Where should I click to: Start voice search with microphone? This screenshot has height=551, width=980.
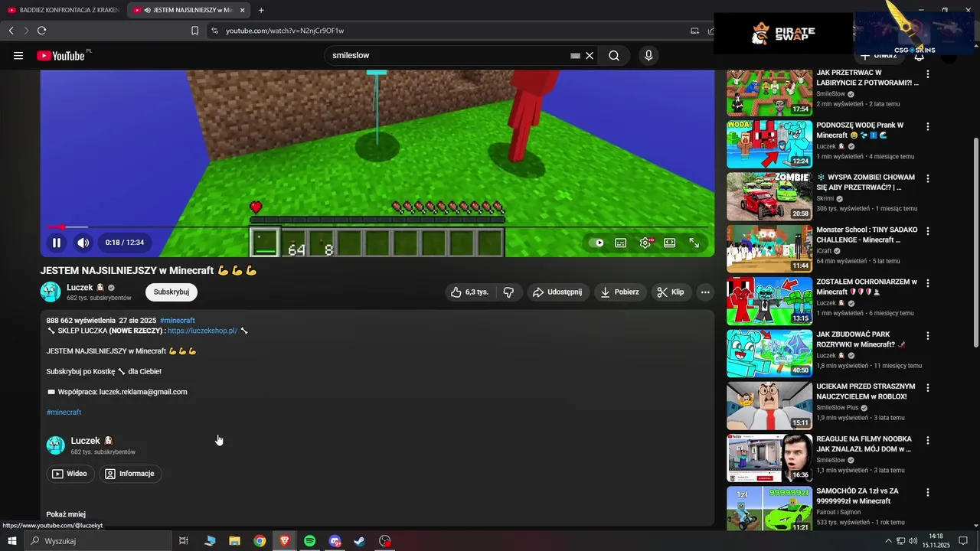click(x=648, y=55)
